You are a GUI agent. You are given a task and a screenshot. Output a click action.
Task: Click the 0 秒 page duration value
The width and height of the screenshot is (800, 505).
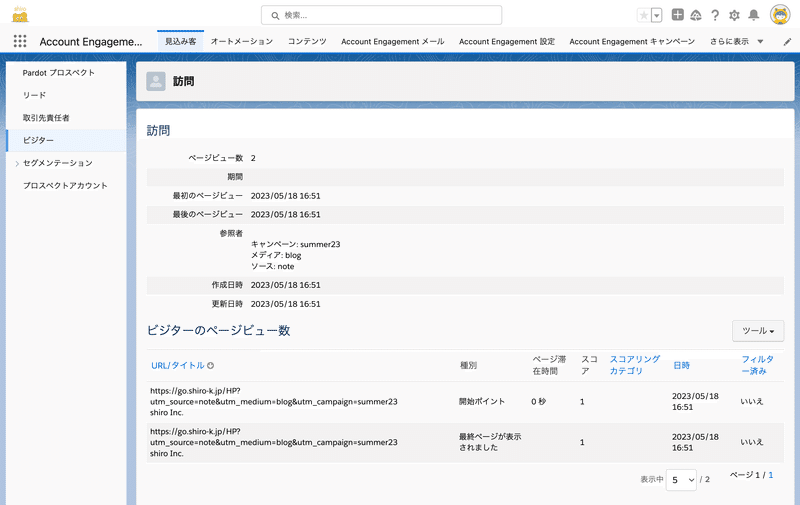tap(538, 401)
